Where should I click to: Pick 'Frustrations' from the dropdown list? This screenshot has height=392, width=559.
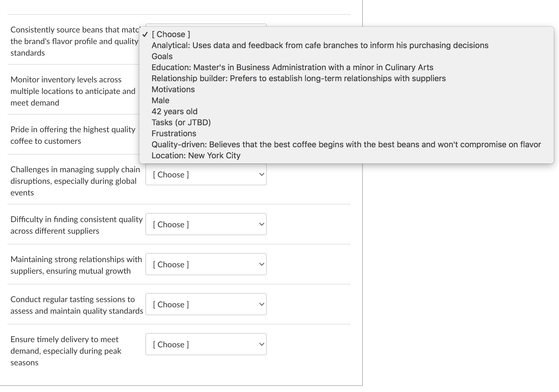click(174, 133)
